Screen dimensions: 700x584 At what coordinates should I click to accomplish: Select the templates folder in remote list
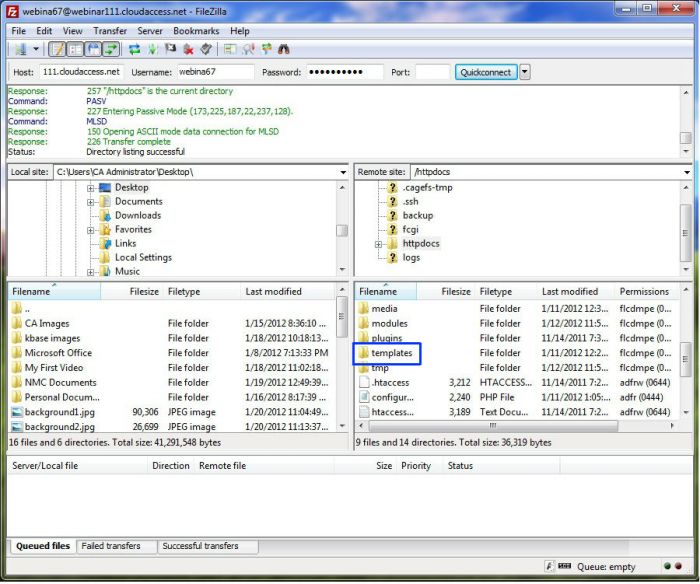[392, 353]
